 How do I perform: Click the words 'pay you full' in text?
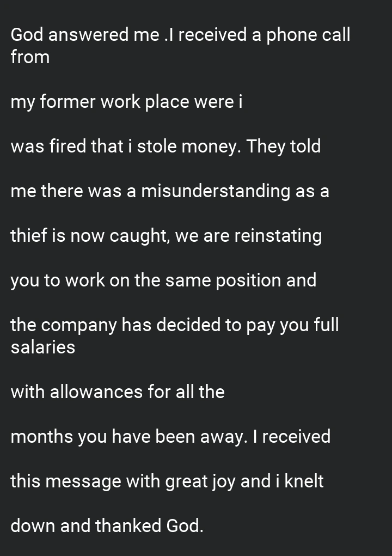292,325
